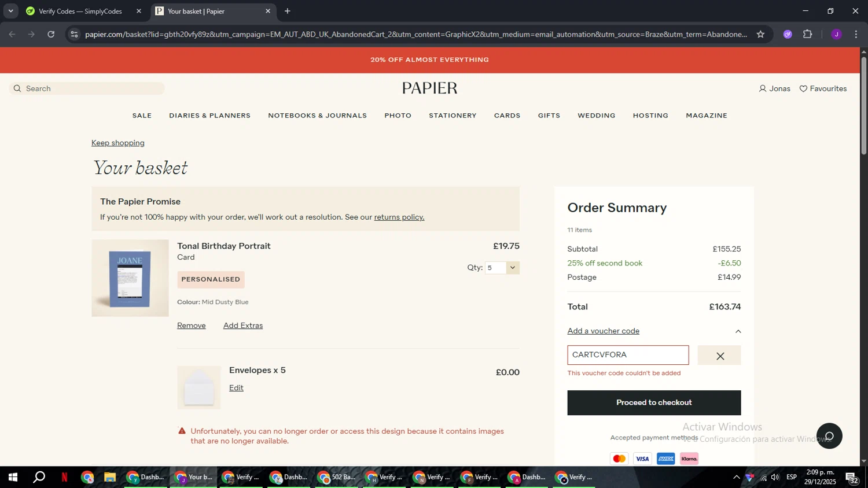
Task: Open Favourites heart link
Action: tap(823, 88)
